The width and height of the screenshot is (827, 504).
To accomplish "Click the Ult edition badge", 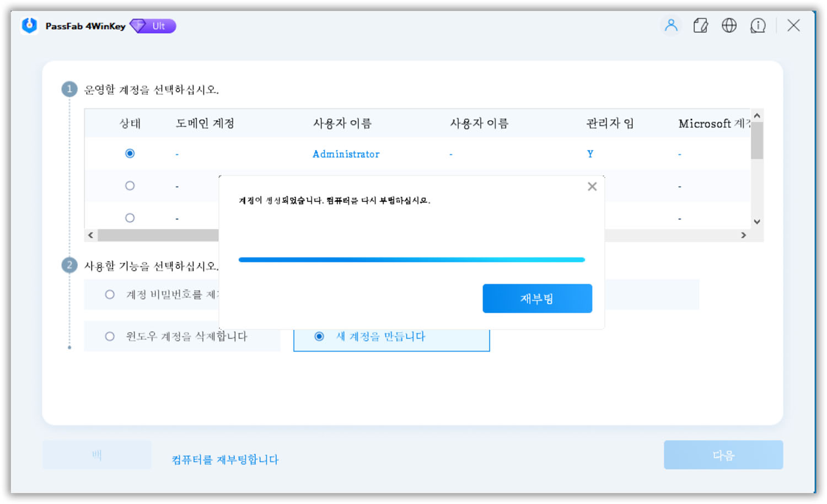I will [153, 26].
